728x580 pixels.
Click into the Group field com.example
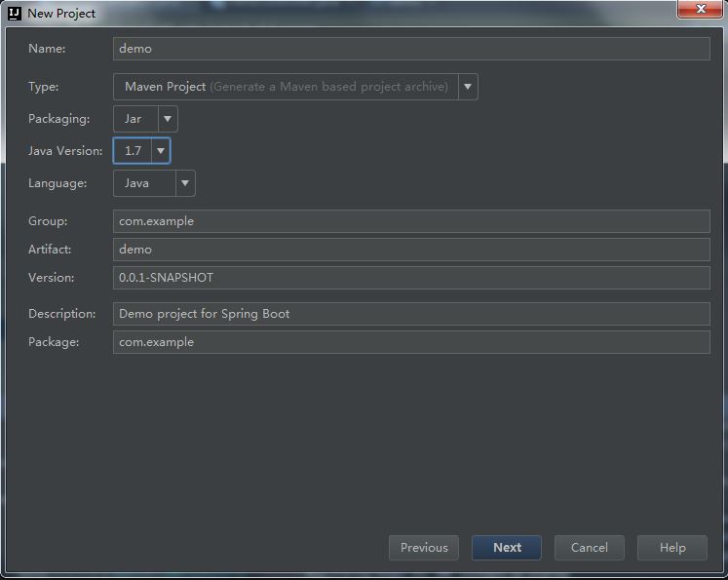[411, 221]
